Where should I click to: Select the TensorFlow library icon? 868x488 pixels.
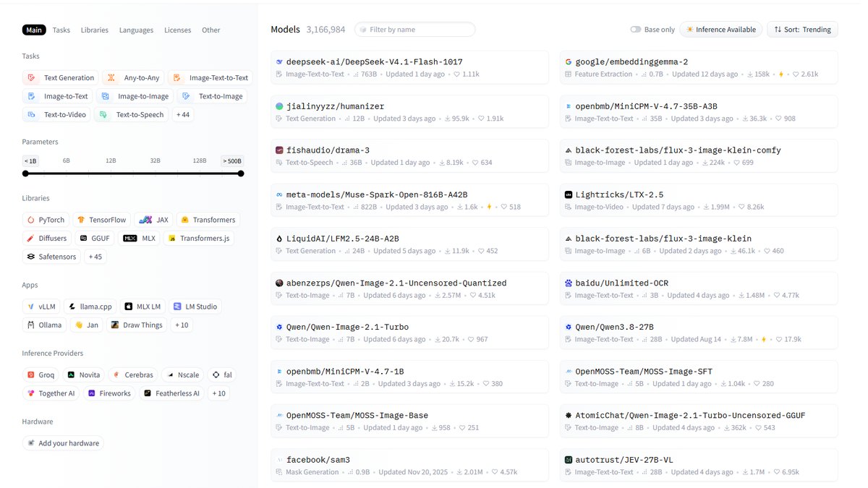pos(82,220)
